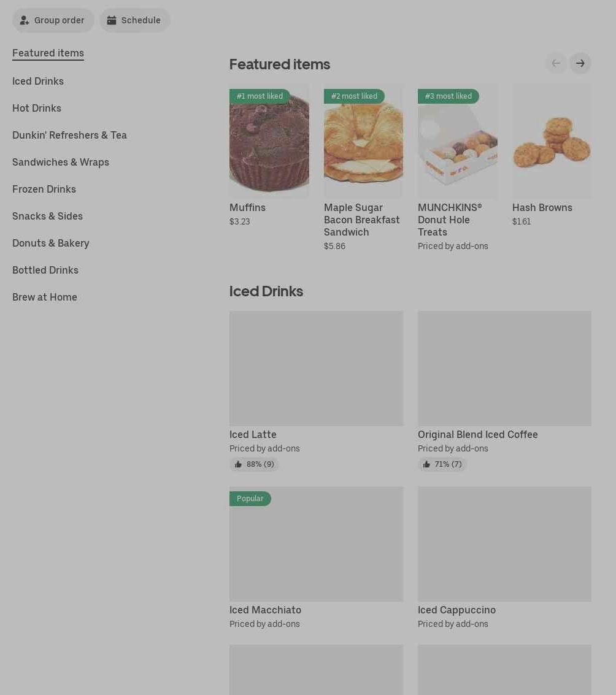This screenshot has width=616, height=695.
Task: Open Sandwiches & Wraps category
Action: [x=61, y=162]
